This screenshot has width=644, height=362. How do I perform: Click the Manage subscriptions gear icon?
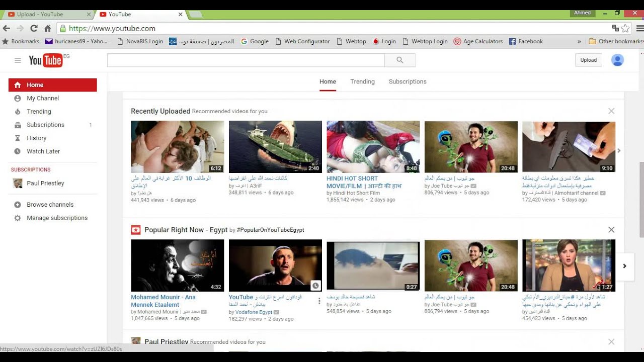click(18, 218)
